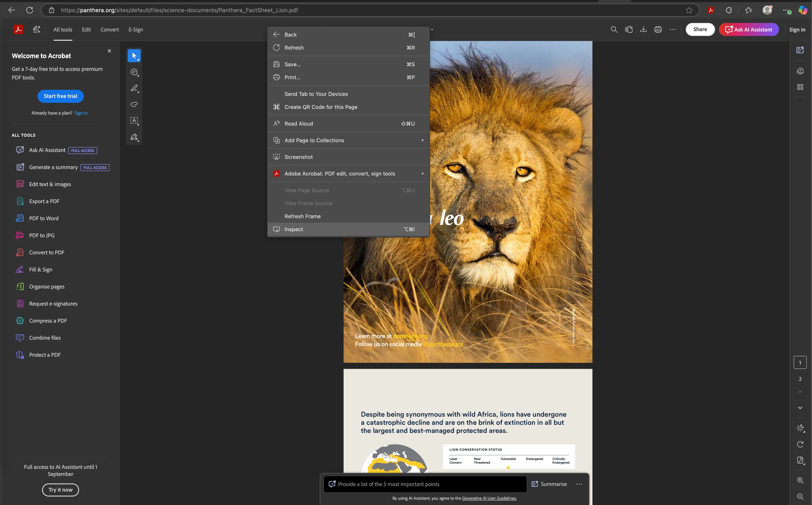Expand Add Page to Collections submenu
812x505 pixels.
(422, 140)
